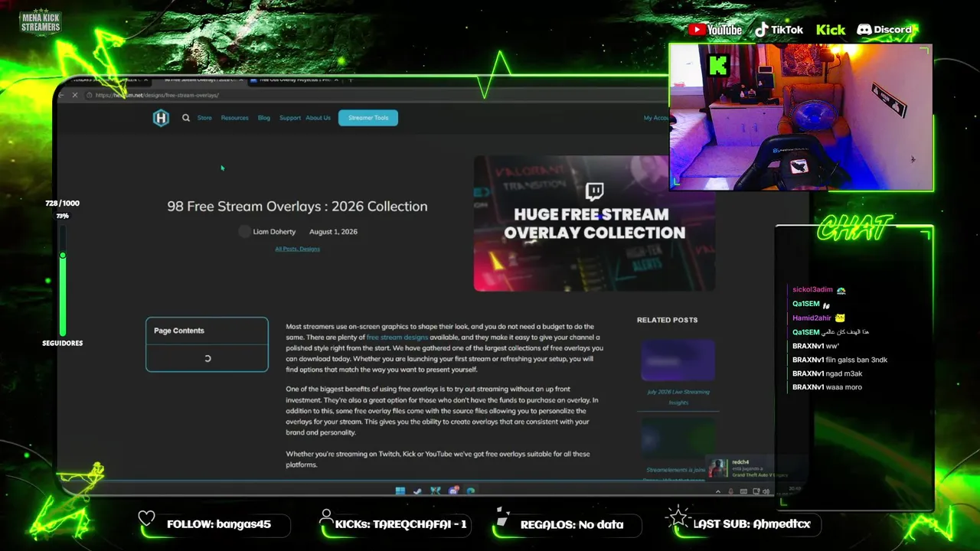The height and width of the screenshot is (551, 980).
Task: Click the hexagonal H site logo
Action: [x=161, y=118]
